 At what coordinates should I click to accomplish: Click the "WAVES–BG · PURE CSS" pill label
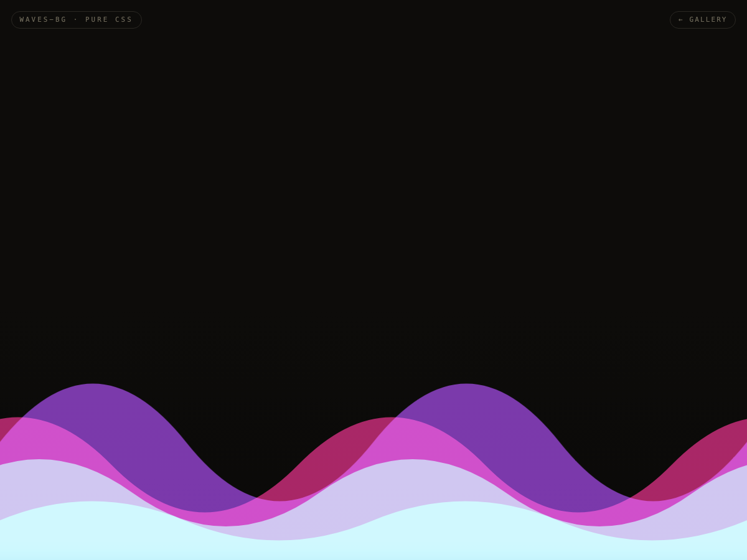pos(76,20)
